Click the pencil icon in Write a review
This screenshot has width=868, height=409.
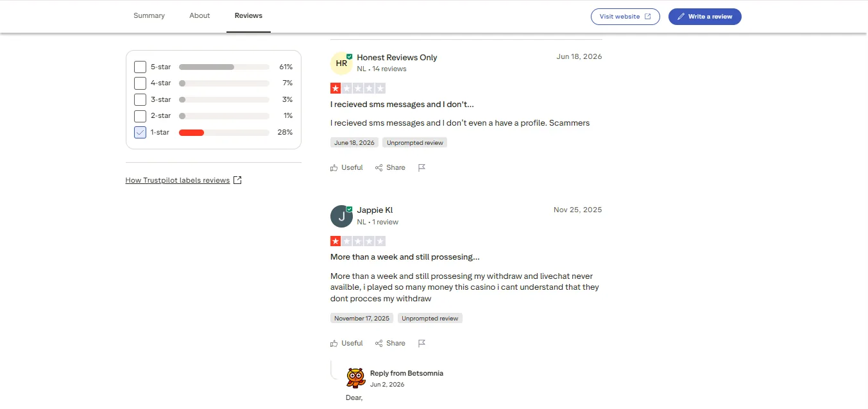point(681,17)
